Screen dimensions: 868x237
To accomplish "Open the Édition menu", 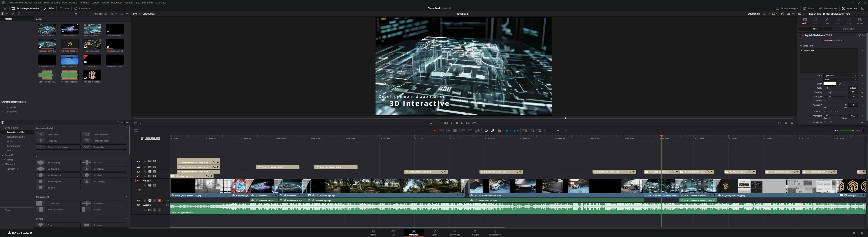I will [x=38, y=2].
